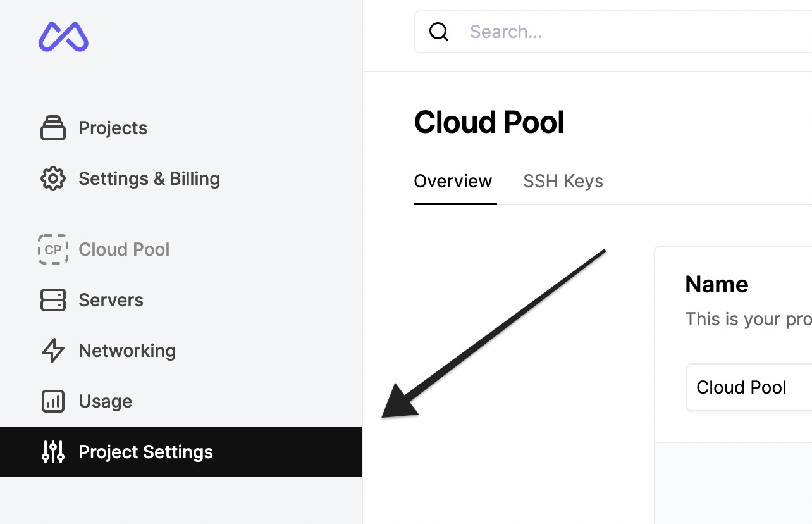Screen dimensions: 812x524
Task: Click the Networking lightning bolt icon
Action: click(x=53, y=351)
